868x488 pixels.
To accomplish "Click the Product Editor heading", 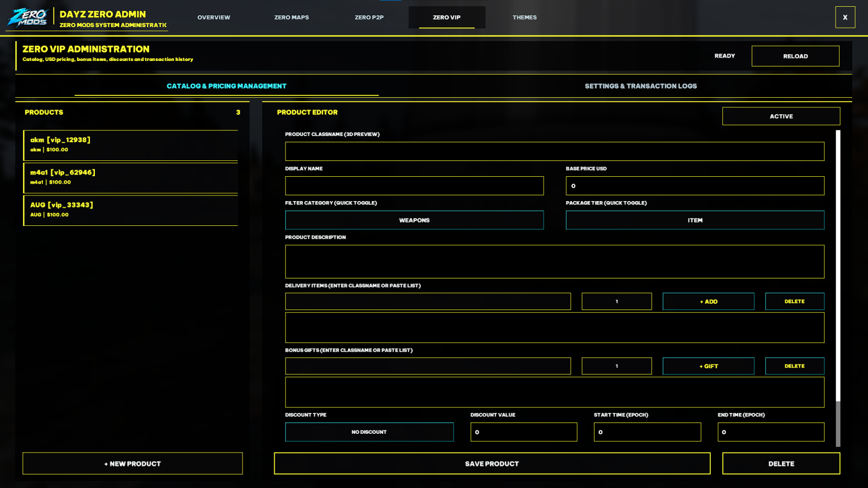I will point(307,112).
